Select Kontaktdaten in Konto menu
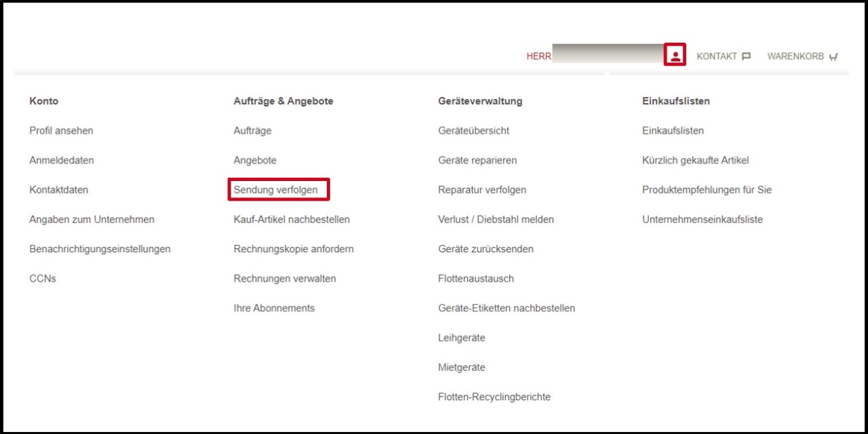 click(x=59, y=190)
